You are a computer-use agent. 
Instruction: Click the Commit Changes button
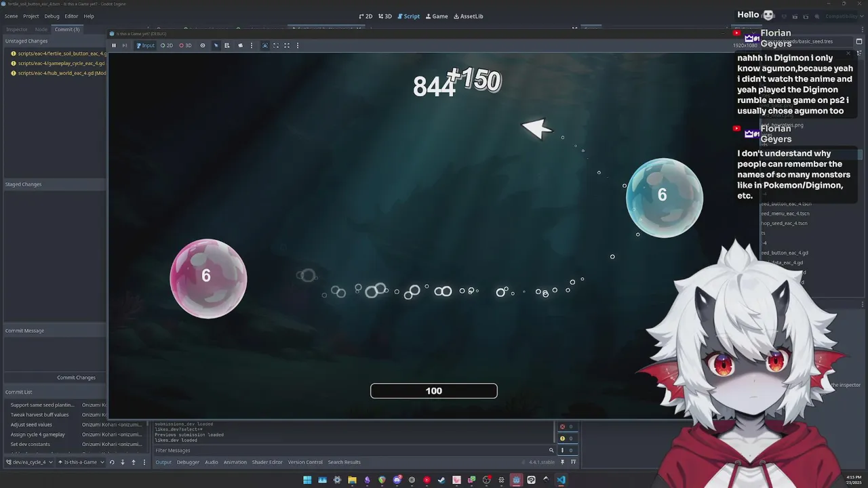76,378
